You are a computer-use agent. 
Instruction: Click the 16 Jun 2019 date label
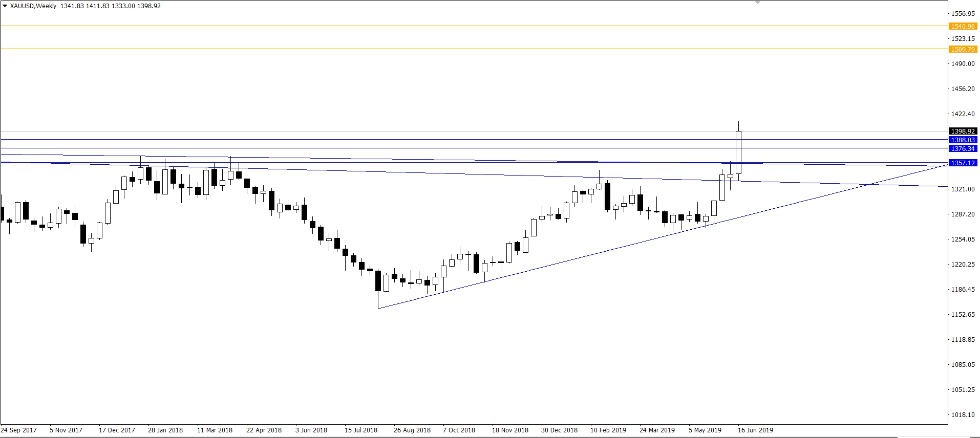755,430
